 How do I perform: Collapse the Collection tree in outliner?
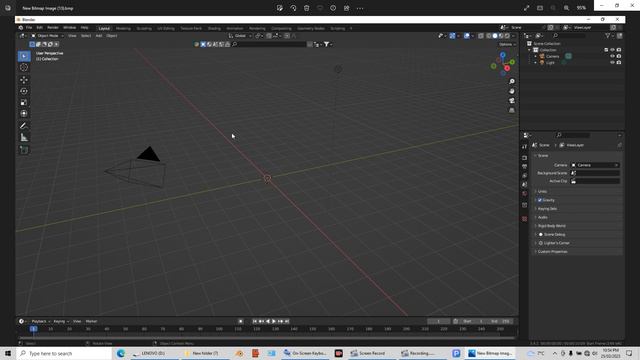click(x=529, y=50)
